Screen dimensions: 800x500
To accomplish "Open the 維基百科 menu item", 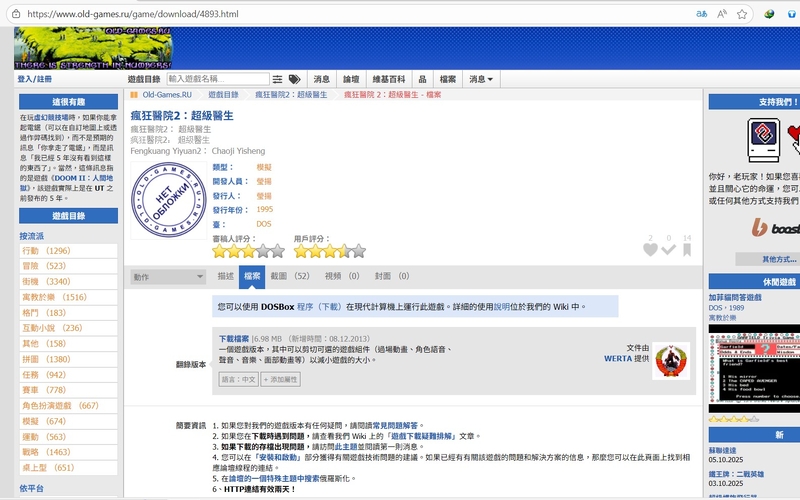I will 389,79.
